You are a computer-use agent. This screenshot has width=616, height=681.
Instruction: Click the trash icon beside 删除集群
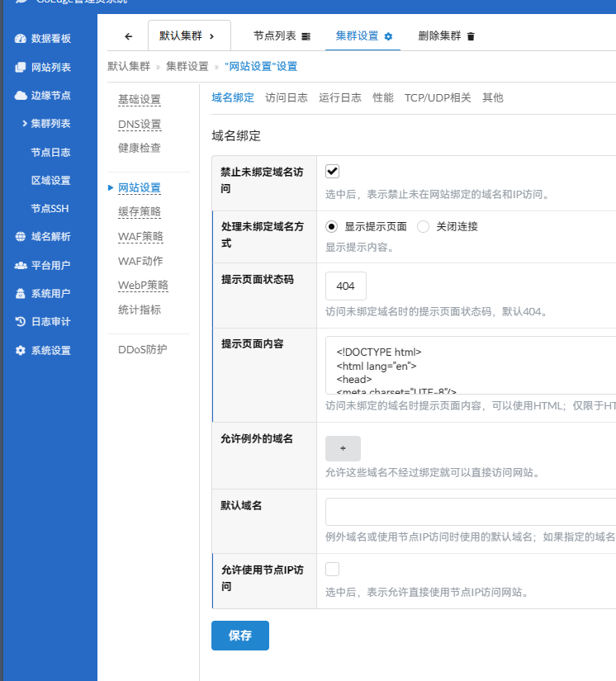471,36
